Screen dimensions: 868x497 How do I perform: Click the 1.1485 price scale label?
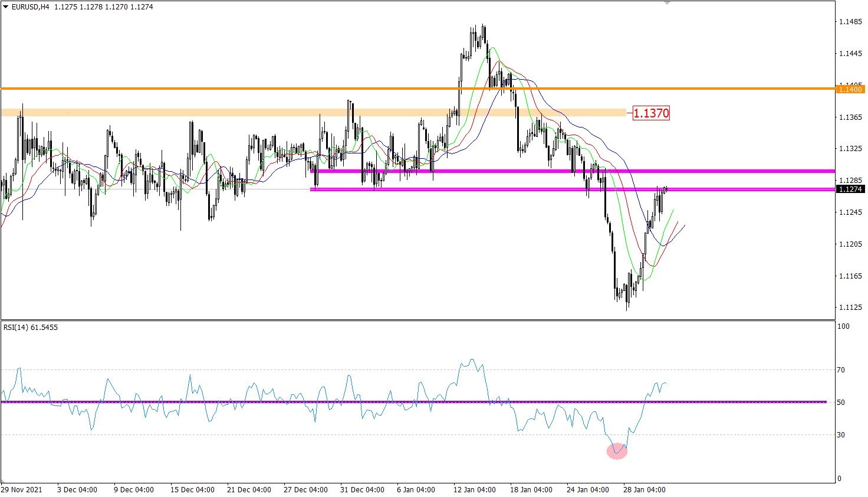(851, 22)
